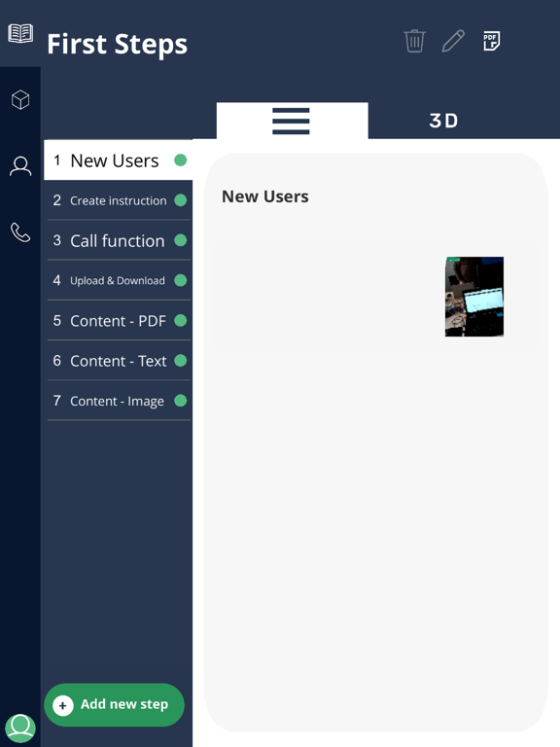This screenshot has height=747, width=560.
Task: Select step 5 Content - PDF
Action: [119, 320]
